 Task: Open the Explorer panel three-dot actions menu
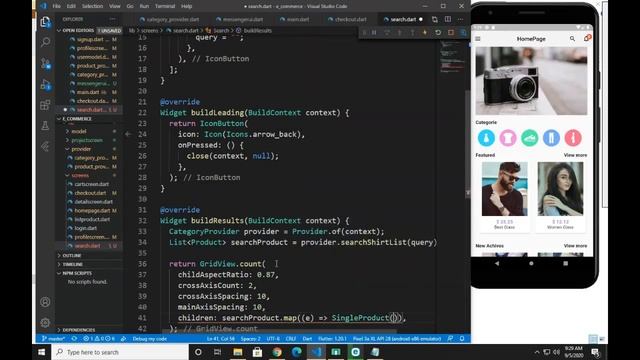tap(113, 19)
